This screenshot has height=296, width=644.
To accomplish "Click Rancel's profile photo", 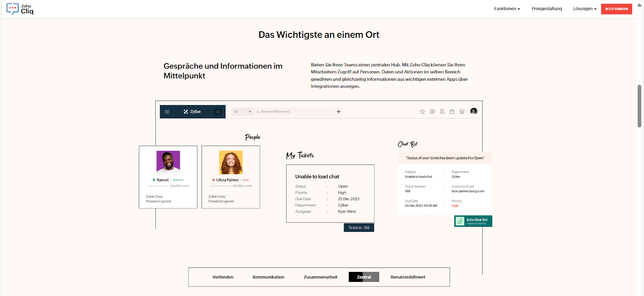I will click(168, 162).
